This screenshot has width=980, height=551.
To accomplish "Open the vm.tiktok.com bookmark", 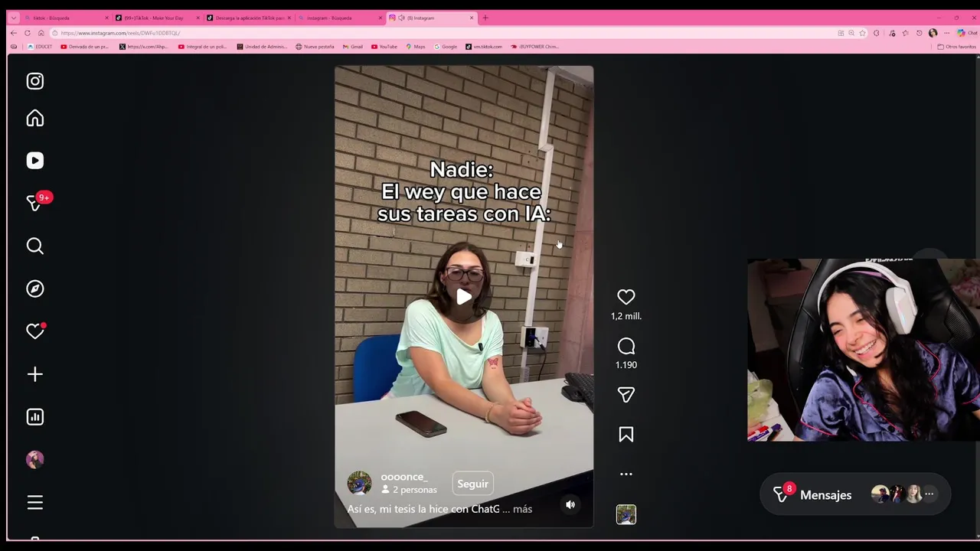I will click(484, 47).
